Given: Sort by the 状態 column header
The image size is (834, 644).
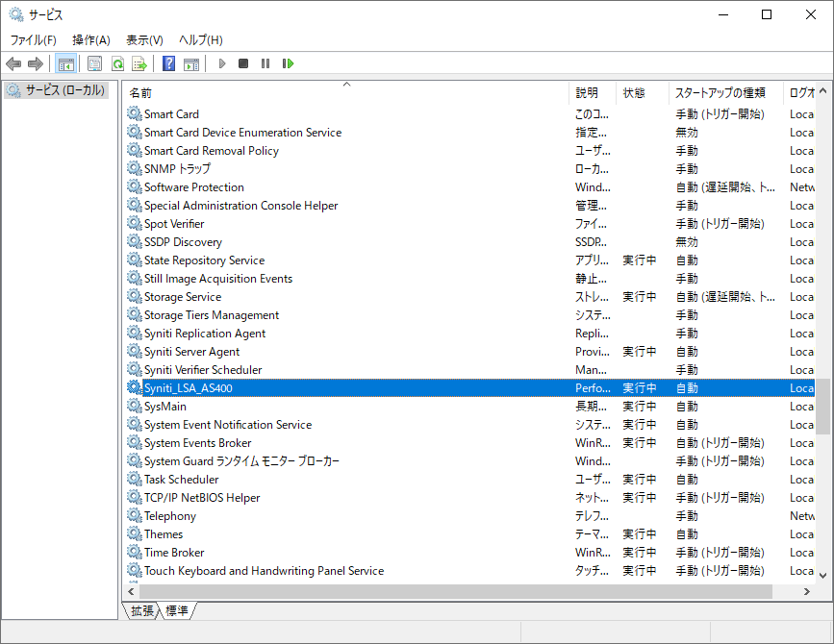Looking at the screenshot, I should tap(643, 93).
